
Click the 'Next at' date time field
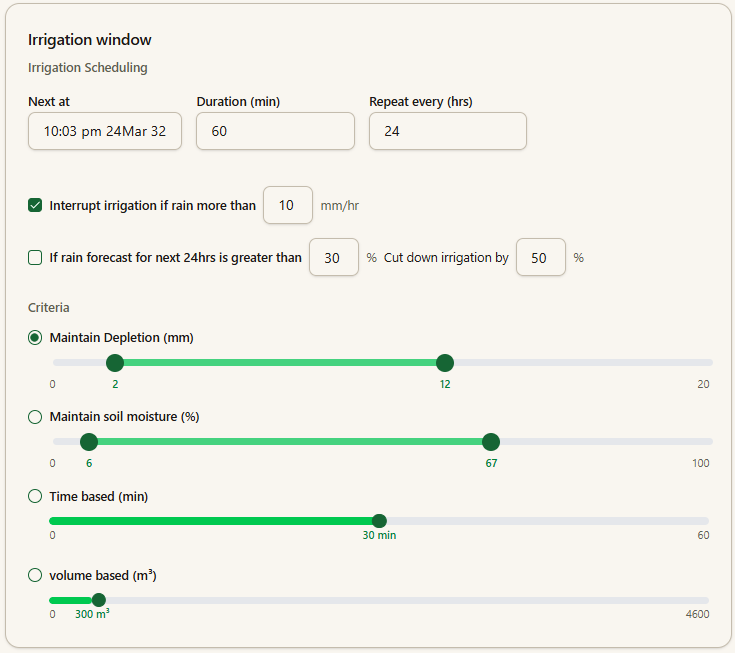tap(105, 131)
